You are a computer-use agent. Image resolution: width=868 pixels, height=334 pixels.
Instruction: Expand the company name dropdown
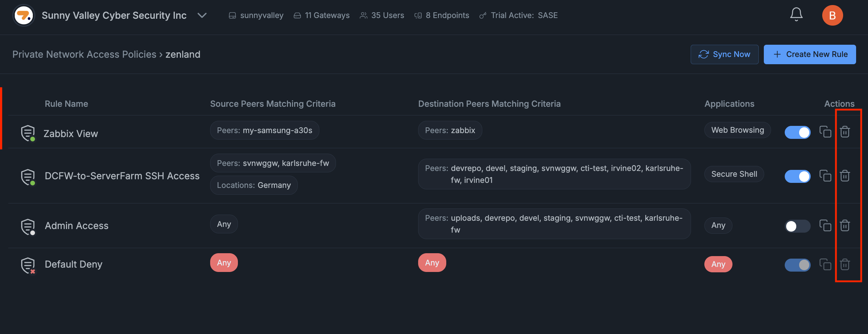point(202,16)
